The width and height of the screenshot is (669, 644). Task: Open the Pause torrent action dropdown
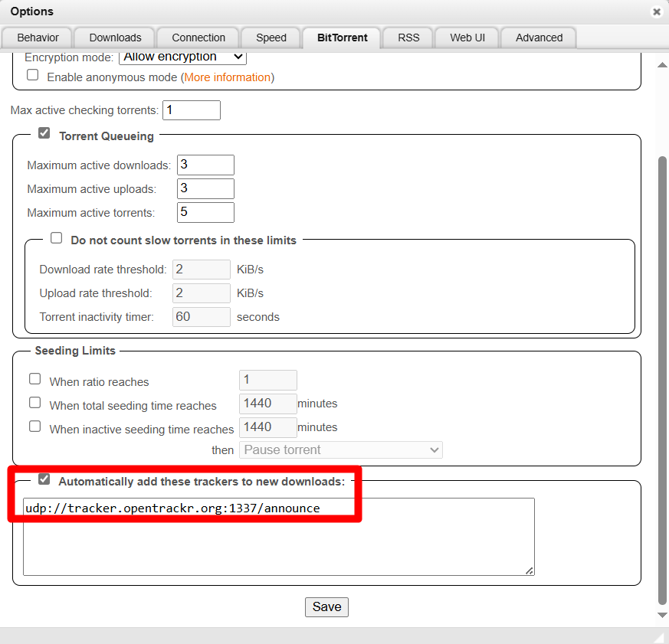click(x=341, y=450)
